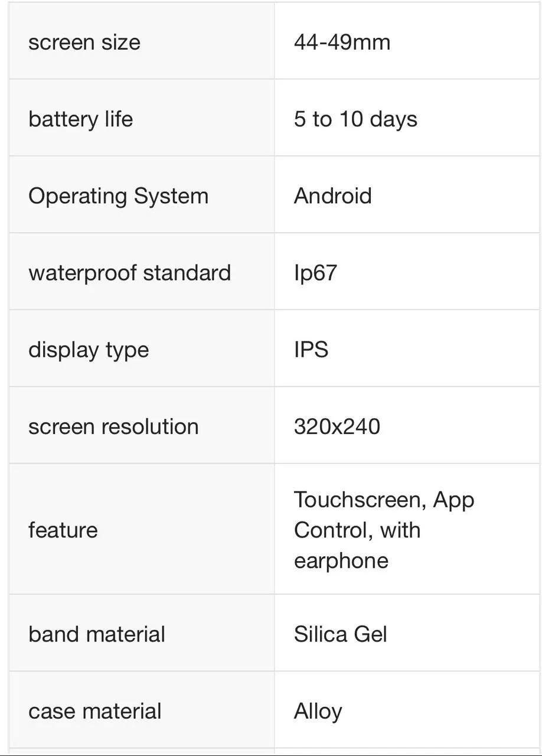The height and width of the screenshot is (756, 542).
Task: Select the 'IPS' value cell
Action: [x=407, y=348]
